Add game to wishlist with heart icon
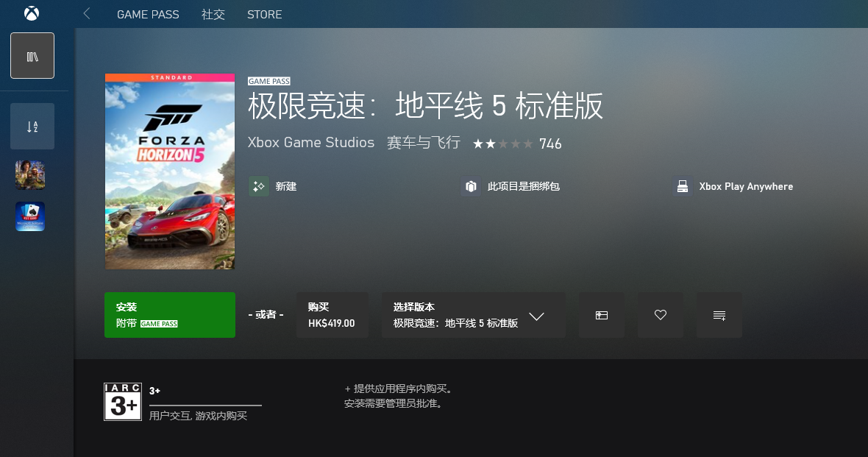Viewport: 868px width, 457px height. click(661, 315)
